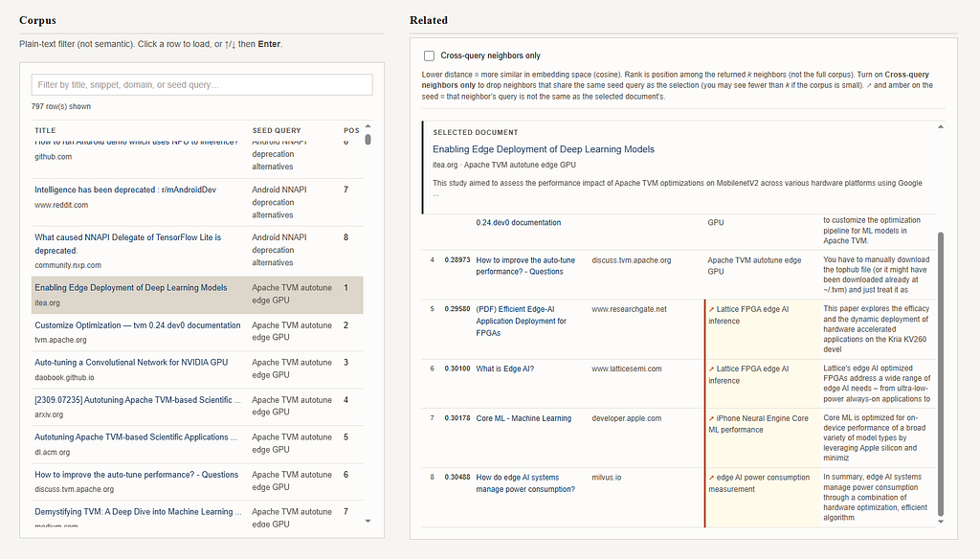Click 'Lattice's edge AI optimized FPGAs' snippet

pos(877,383)
